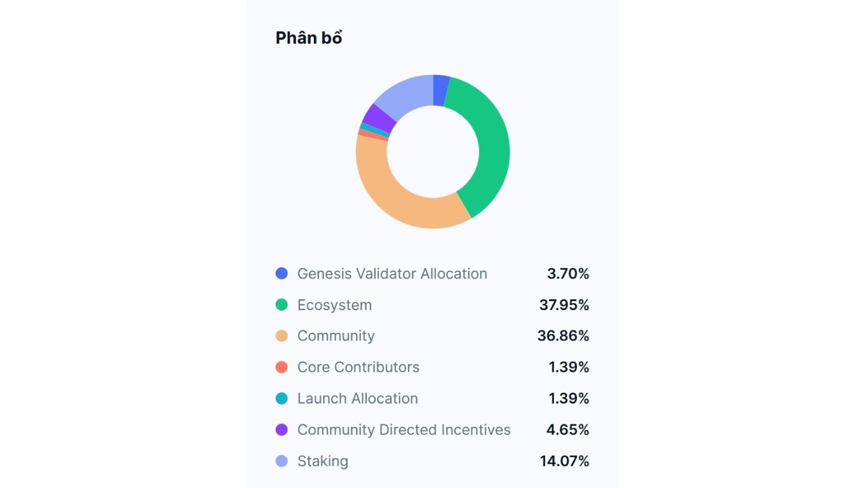Image resolution: width=868 pixels, height=488 pixels.
Task: Click the purple Community Directed Incentives dot
Action: click(281, 430)
